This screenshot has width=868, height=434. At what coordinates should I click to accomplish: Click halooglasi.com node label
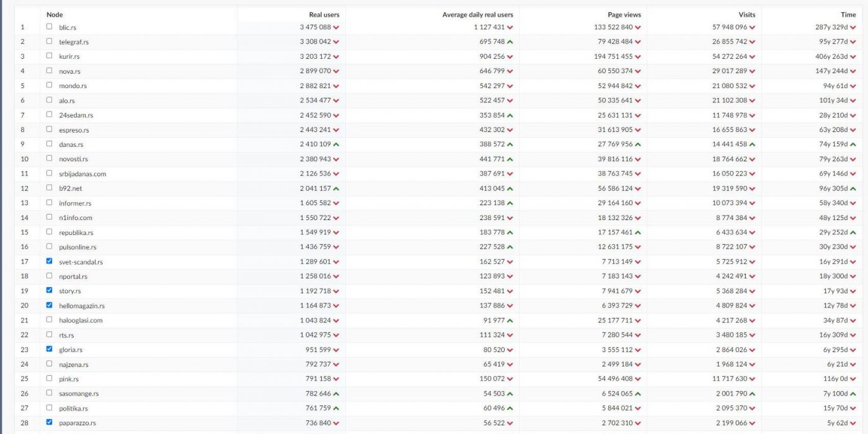(81, 321)
